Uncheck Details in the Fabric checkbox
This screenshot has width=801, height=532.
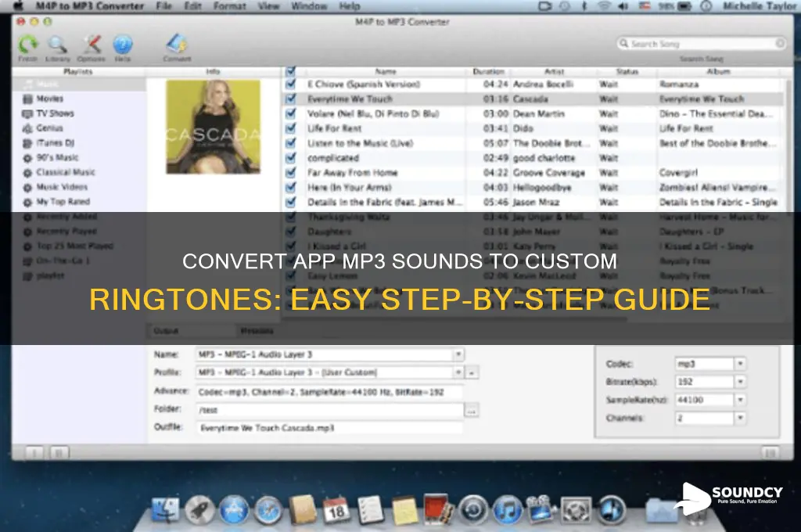point(291,203)
